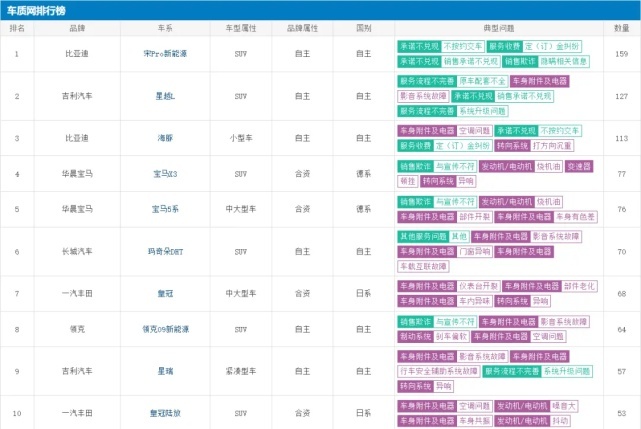Select the 排名 column header
Screen dimensions: 641x429
[17, 28]
